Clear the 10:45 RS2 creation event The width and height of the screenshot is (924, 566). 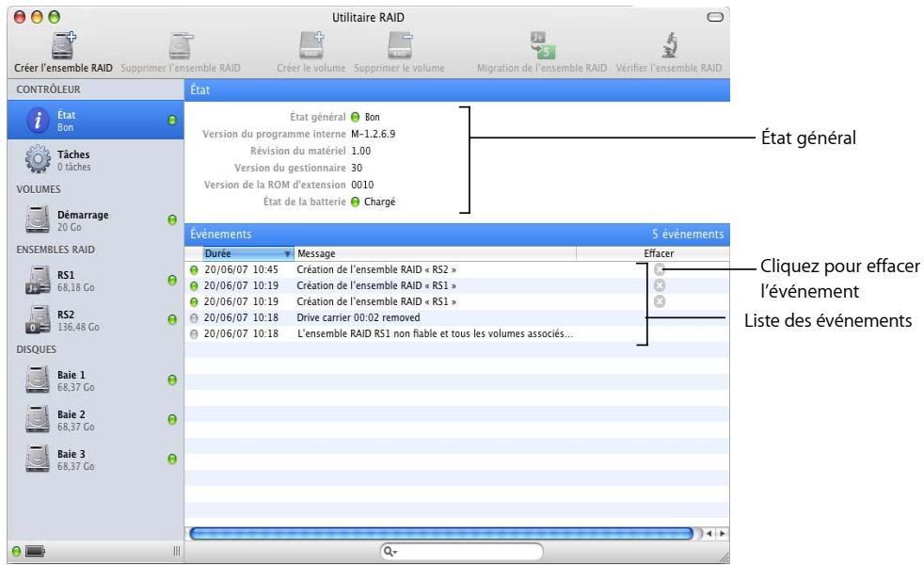coord(660,269)
